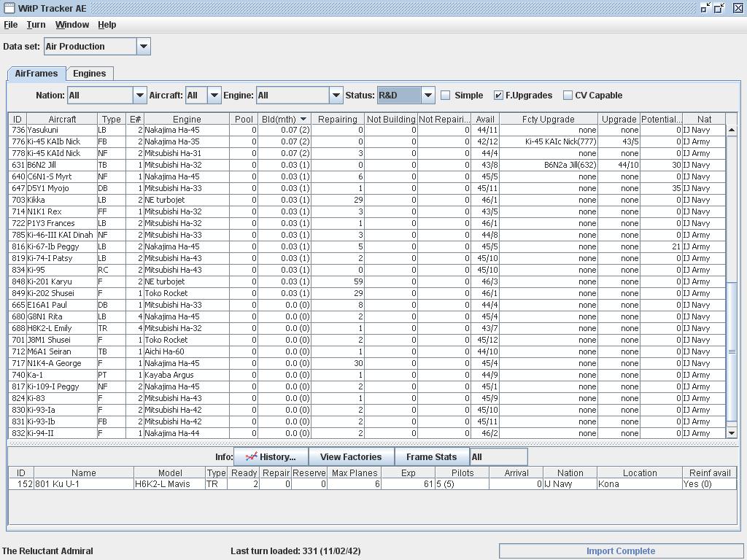The image size is (747, 560).
Task: Enable the Simple checkbox
Action: point(446,96)
